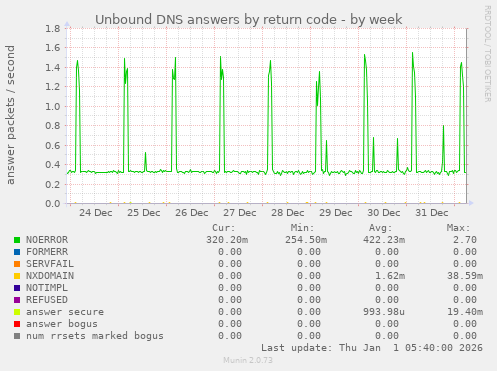Image resolution: width=497 pixels, height=371 pixels.
Task: Select the NOTIMPL legend label
Action: pyautogui.click(x=47, y=288)
